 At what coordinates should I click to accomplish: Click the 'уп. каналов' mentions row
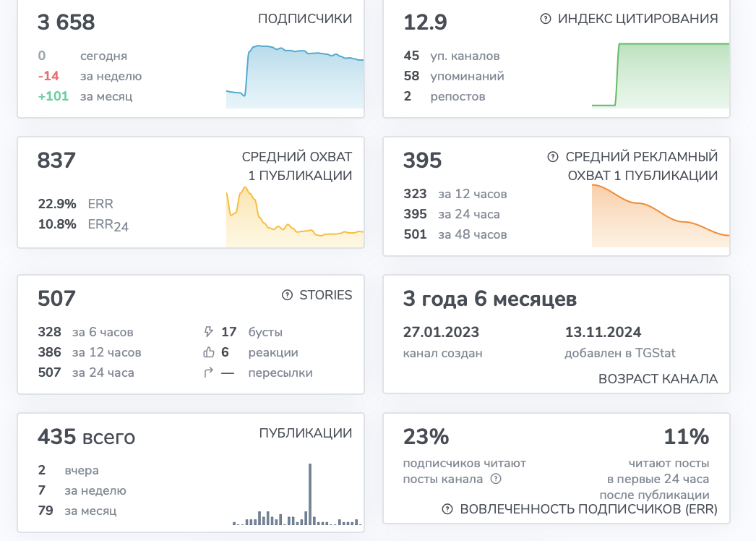tap(452, 56)
